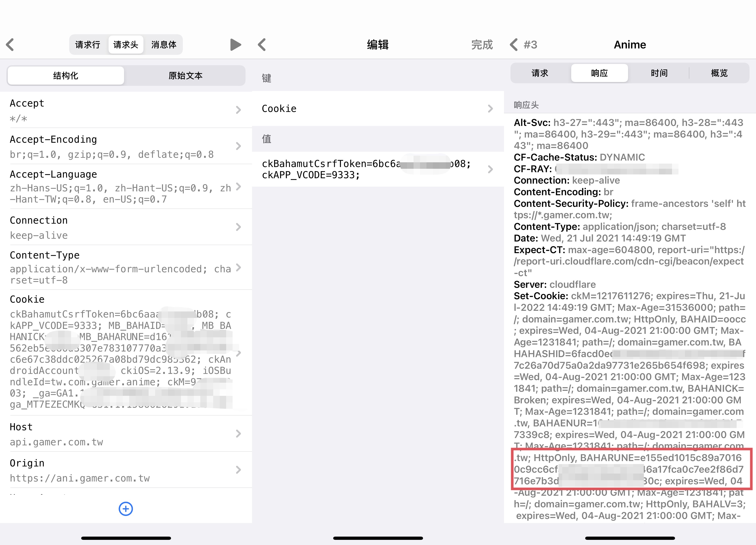This screenshot has height=545, width=756.
Task: Tap the Anime title
Action: point(630,45)
